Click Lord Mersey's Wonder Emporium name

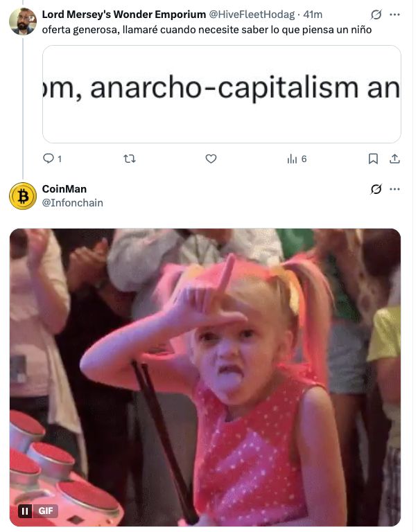tap(124, 15)
